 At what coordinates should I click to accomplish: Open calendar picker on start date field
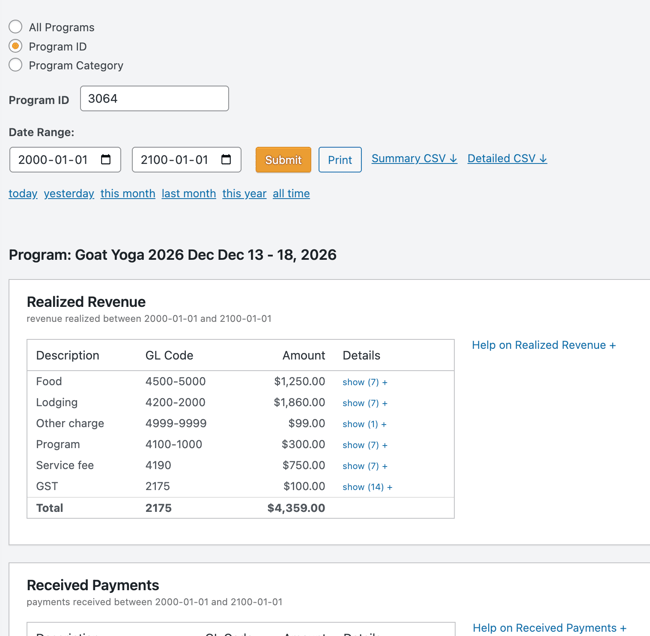[106, 160]
